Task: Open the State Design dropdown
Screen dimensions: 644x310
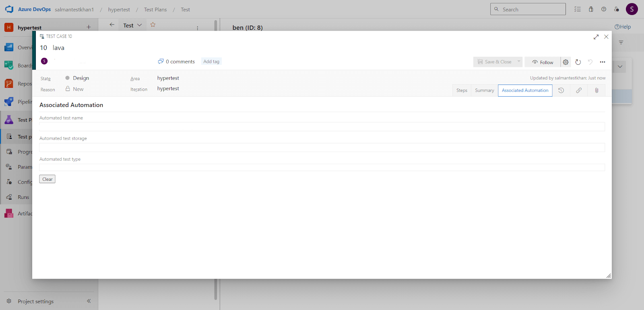Action: click(x=81, y=78)
